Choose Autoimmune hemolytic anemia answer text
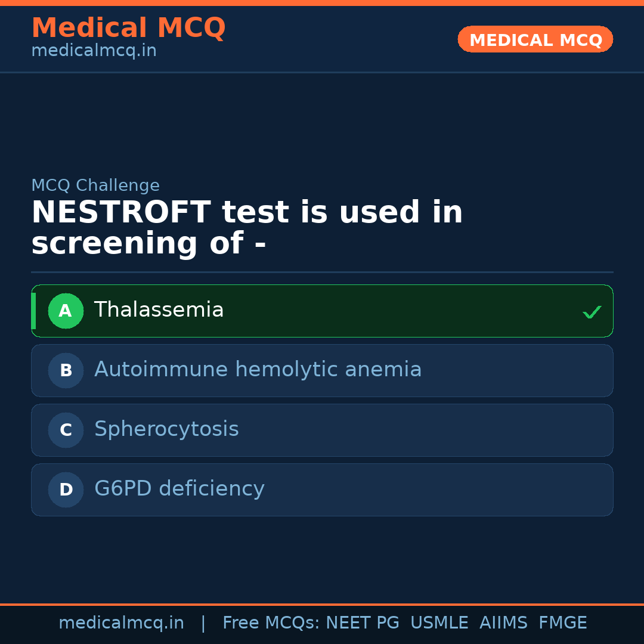 coord(258,370)
